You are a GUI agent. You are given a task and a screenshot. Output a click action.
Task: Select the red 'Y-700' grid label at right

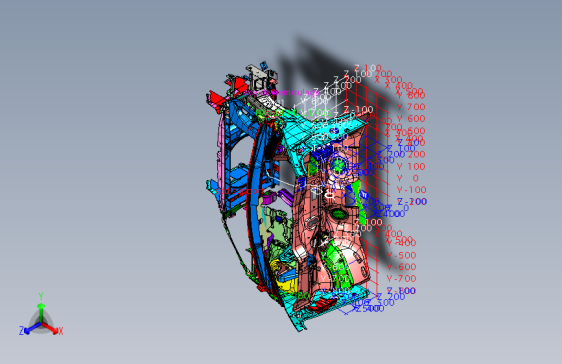pos(401,278)
